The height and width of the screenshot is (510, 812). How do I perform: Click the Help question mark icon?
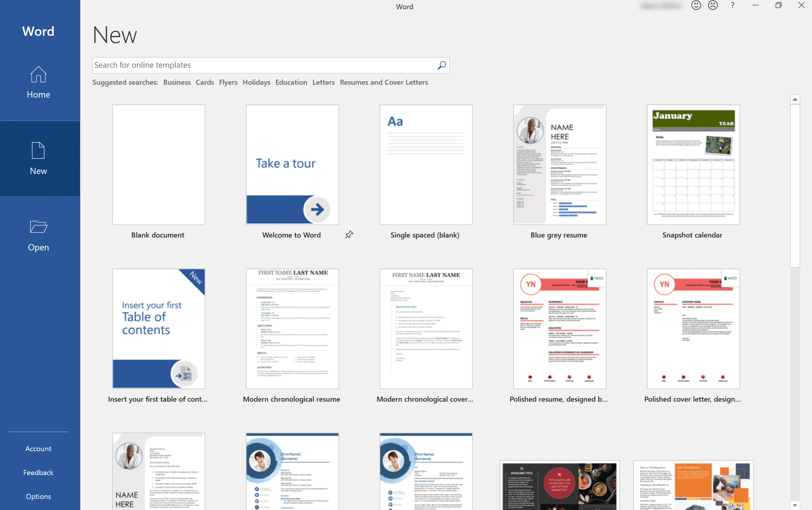point(733,6)
